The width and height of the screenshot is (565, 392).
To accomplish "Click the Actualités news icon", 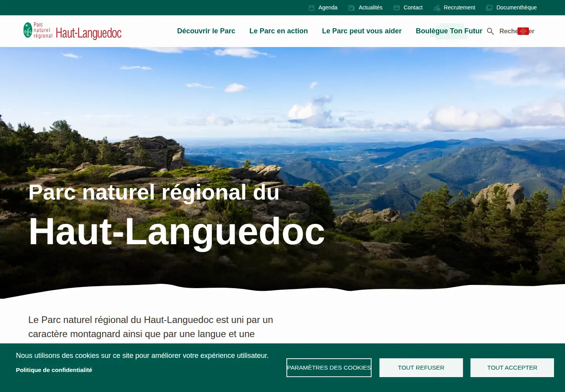I will coord(352,8).
